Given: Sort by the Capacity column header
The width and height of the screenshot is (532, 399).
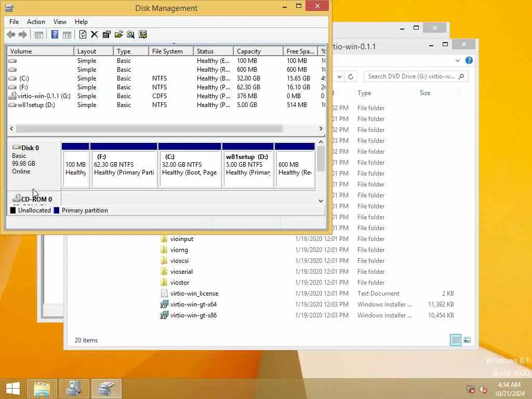Looking at the screenshot, I should [x=258, y=51].
